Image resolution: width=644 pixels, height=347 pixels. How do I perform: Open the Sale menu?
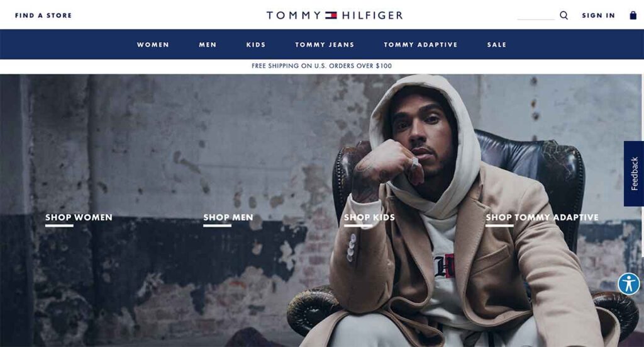(497, 45)
